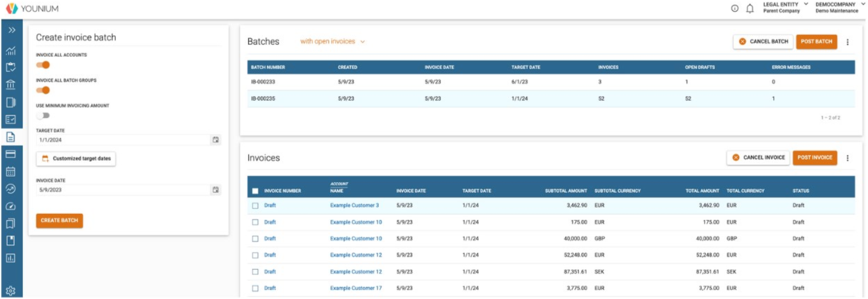Open the Target Date calendar picker icon
The image size is (868, 299).
(x=216, y=140)
